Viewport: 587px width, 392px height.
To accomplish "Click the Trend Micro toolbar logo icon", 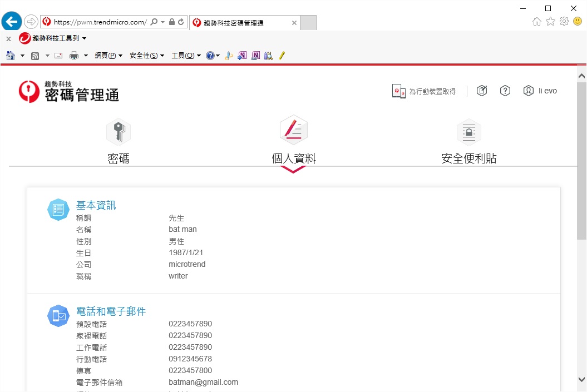I will click(x=24, y=38).
